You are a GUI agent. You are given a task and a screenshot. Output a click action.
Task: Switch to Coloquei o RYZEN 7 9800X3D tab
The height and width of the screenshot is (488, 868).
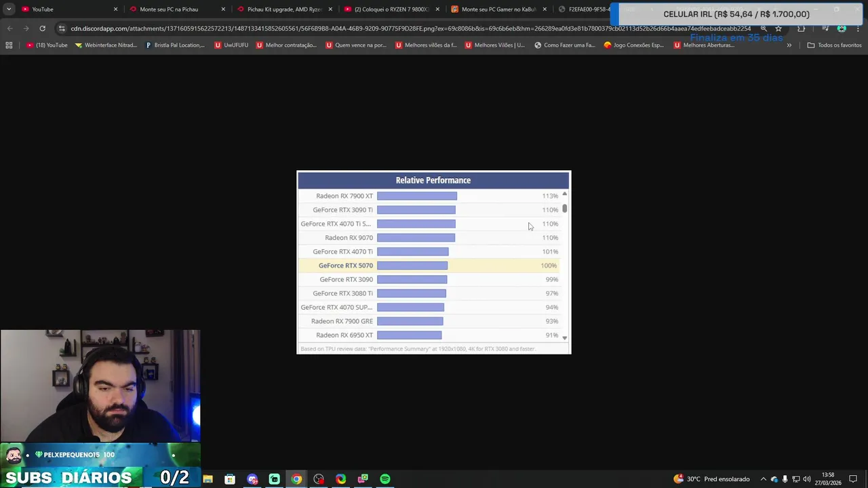pos(392,9)
